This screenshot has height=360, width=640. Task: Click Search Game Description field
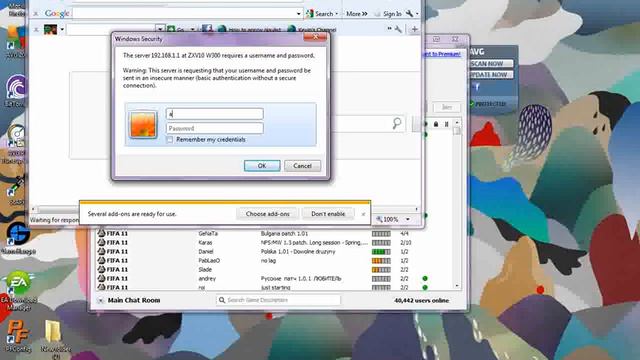pyautogui.click(x=278, y=300)
